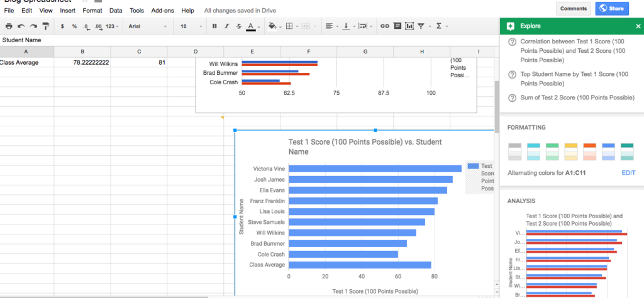Toggle italic formatting
The width and height of the screenshot is (644, 298).
click(x=226, y=26)
